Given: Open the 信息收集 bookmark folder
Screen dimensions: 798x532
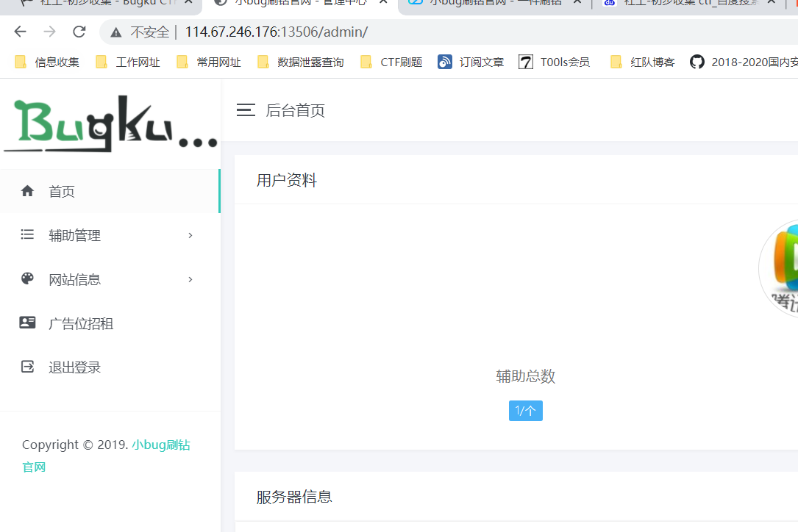Looking at the screenshot, I should point(47,62).
